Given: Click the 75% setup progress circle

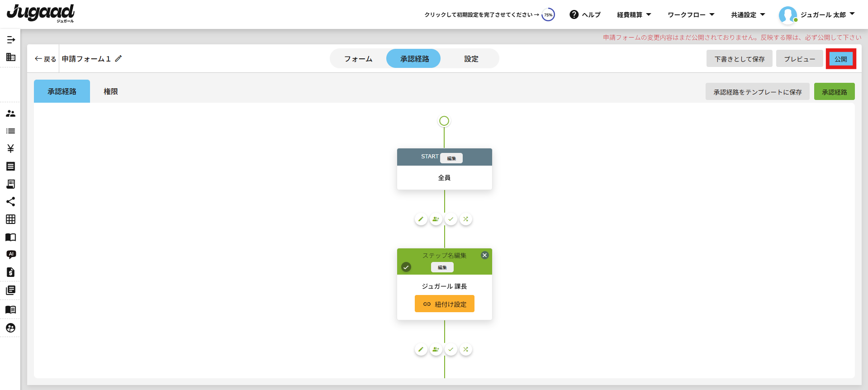Looking at the screenshot, I should (x=548, y=15).
